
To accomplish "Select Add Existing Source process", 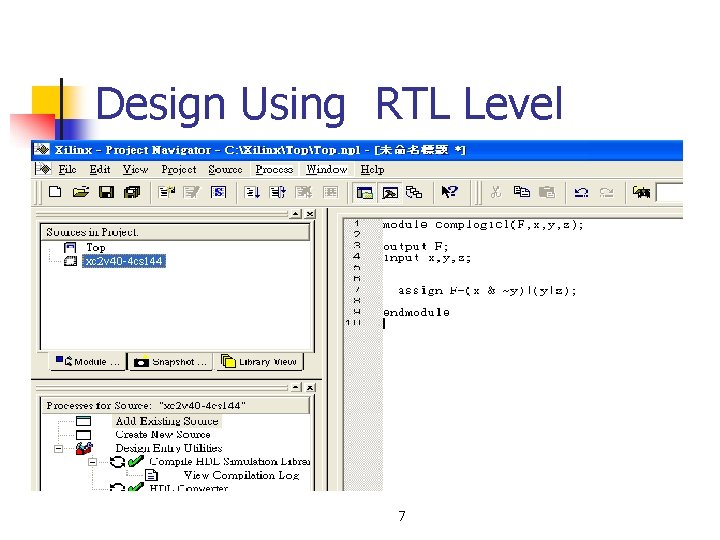I will pos(167,421).
